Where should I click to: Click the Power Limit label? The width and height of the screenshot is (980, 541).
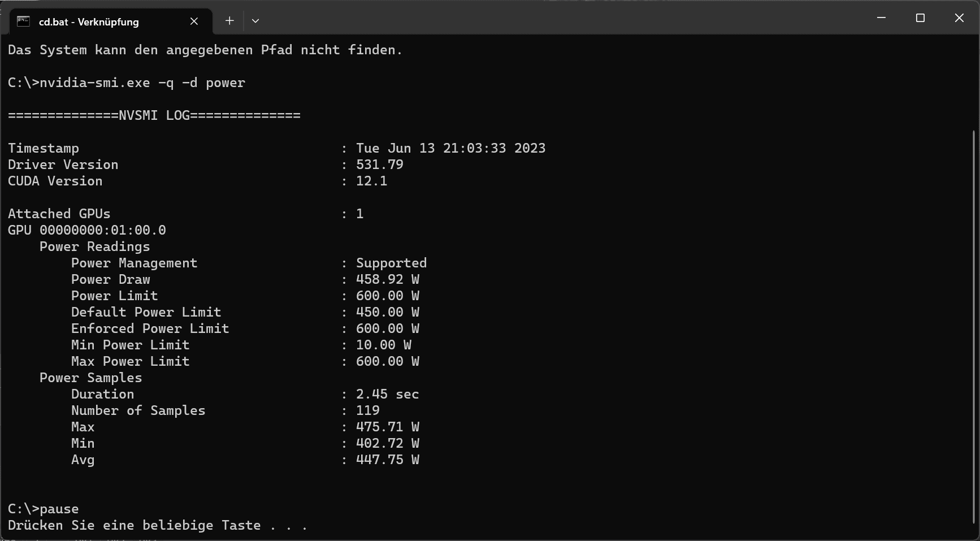coord(115,296)
